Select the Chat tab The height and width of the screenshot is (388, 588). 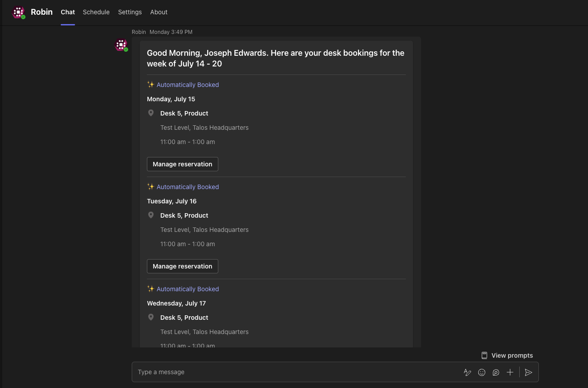[x=68, y=12]
